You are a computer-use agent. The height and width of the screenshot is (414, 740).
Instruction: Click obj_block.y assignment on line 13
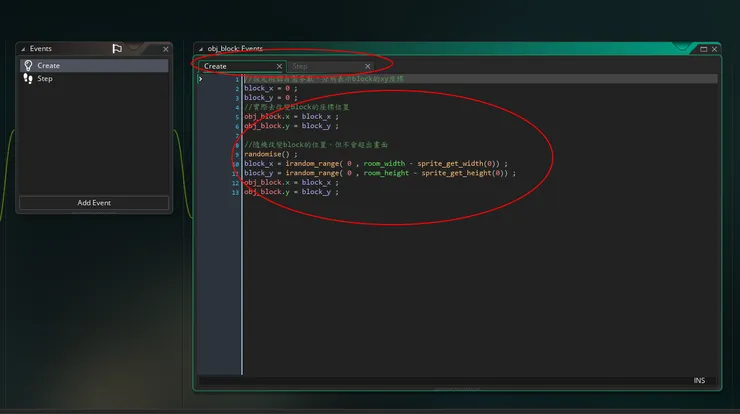tap(291, 192)
